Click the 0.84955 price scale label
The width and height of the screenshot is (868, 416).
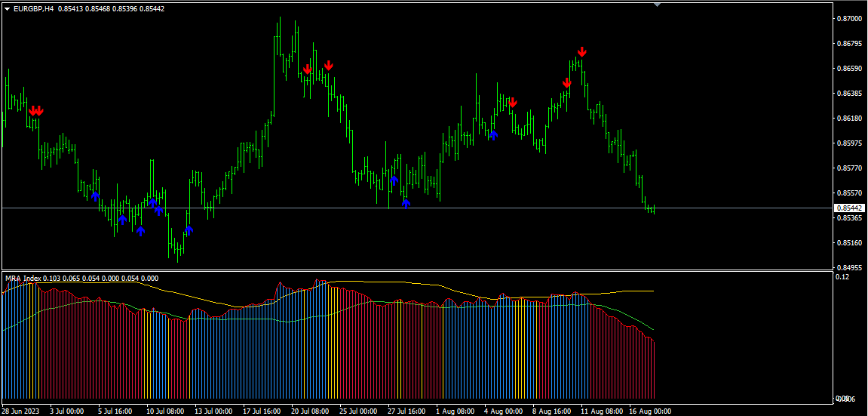[x=850, y=267]
